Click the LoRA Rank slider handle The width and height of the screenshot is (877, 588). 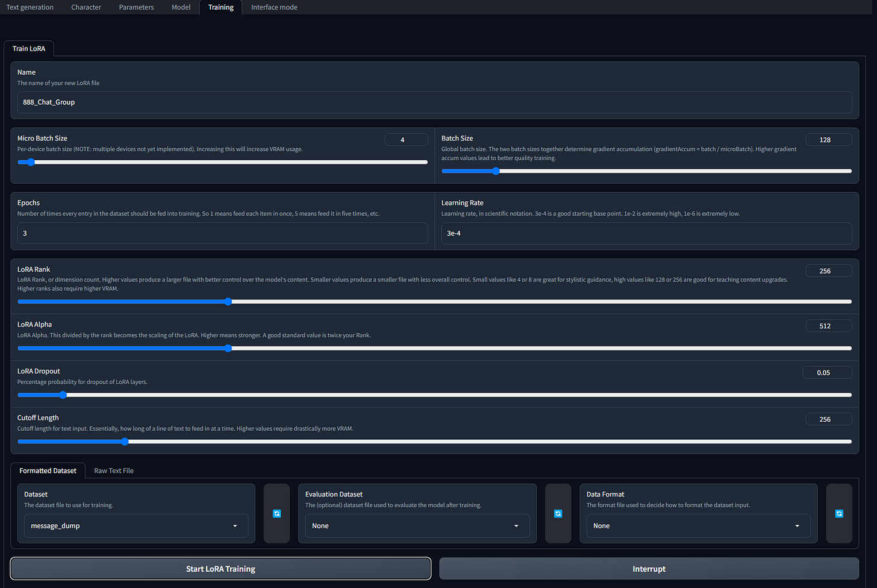[x=228, y=301]
